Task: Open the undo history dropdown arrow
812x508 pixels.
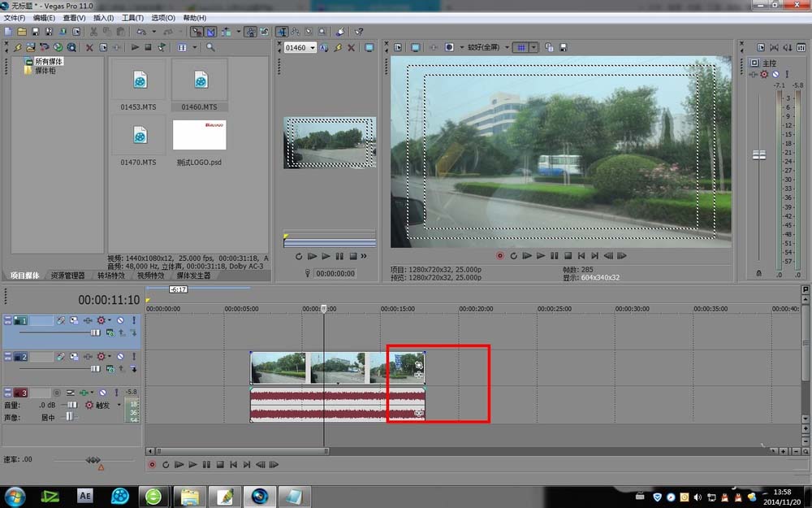Action: pos(153,32)
